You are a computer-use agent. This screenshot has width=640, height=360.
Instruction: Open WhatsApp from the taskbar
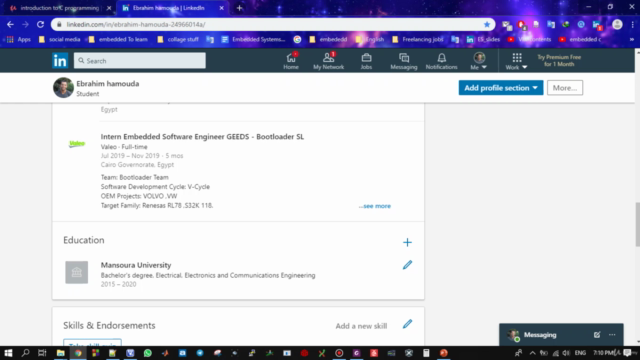coord(147,353)
